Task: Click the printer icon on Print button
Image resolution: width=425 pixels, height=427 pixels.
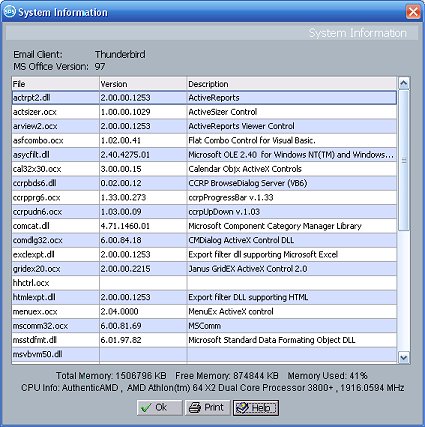Action: tap(195, 408)
